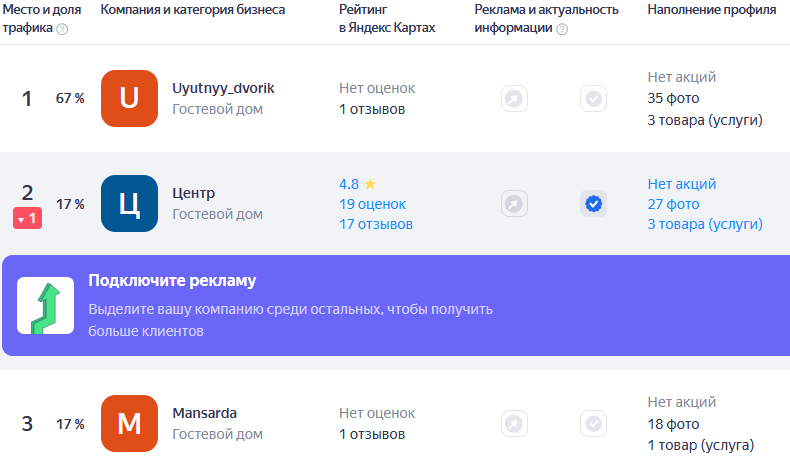Open '3 товара (услуги)' link for Центр
The image size is (790, 470).
[705, 224]
